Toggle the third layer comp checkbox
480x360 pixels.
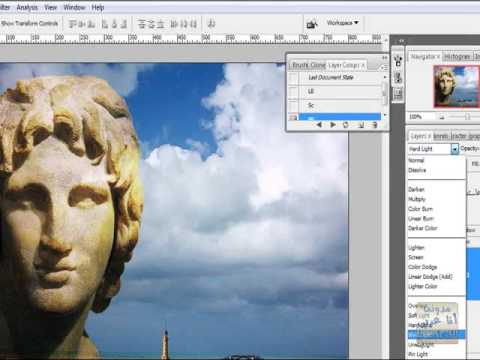pos(293,106)
